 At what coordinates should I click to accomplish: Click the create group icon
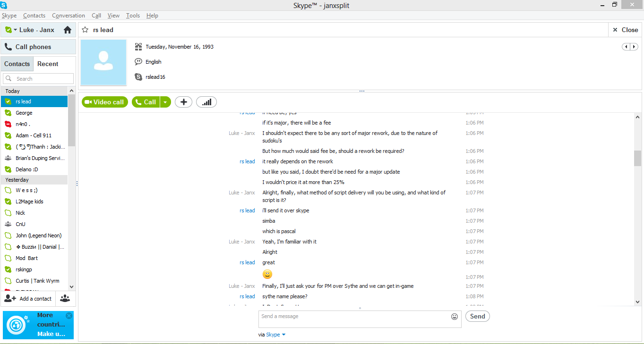pos(65,298)
